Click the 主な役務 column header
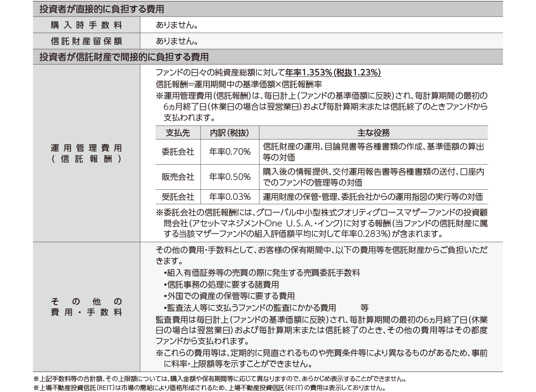Viewport: 536px width, 392px height. tap(373, 132)
